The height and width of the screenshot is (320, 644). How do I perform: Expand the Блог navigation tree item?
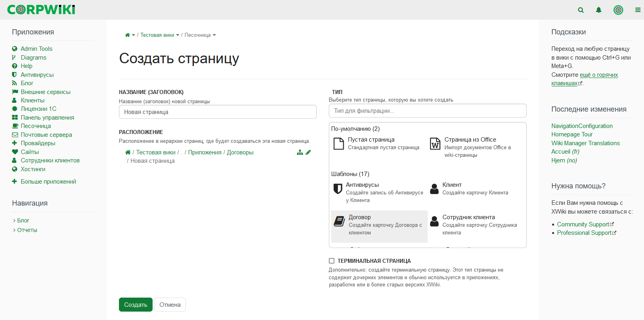(14, 220)
